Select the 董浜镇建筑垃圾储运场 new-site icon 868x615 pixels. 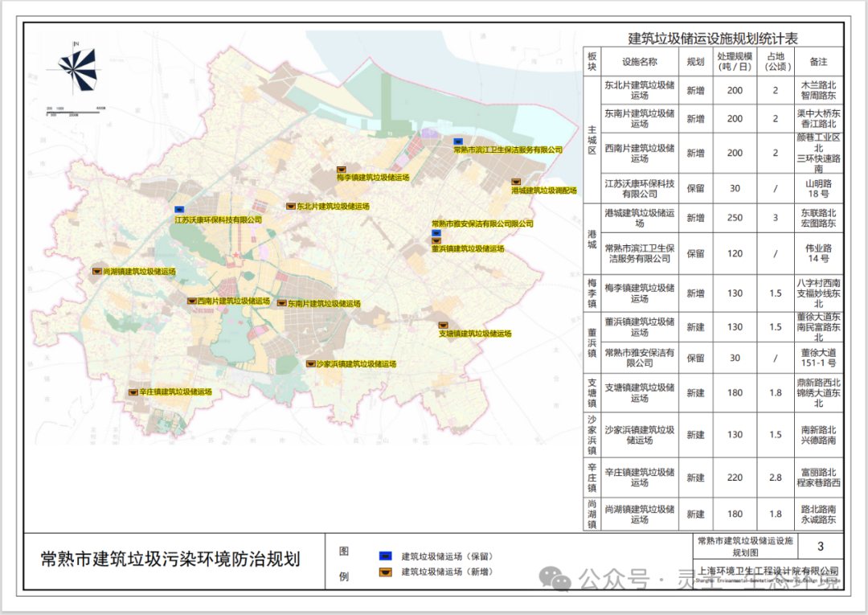click(x=436, y=241)
